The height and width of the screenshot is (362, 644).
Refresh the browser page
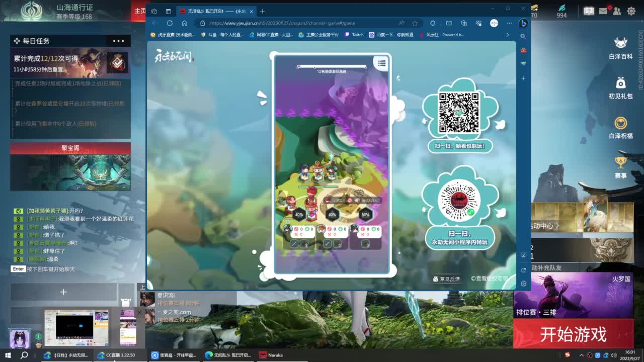point(170,23)
